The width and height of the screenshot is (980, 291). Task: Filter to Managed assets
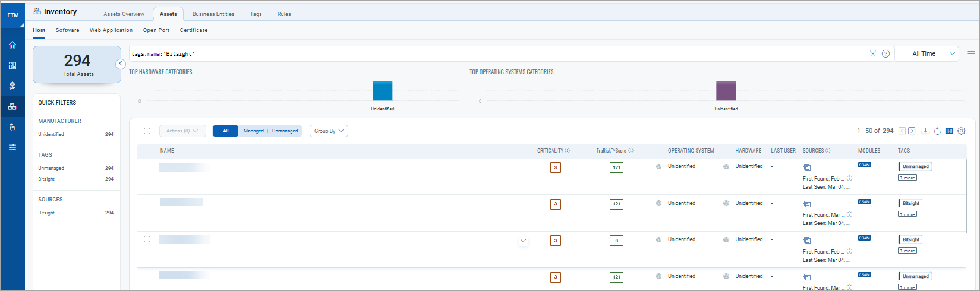254,131
